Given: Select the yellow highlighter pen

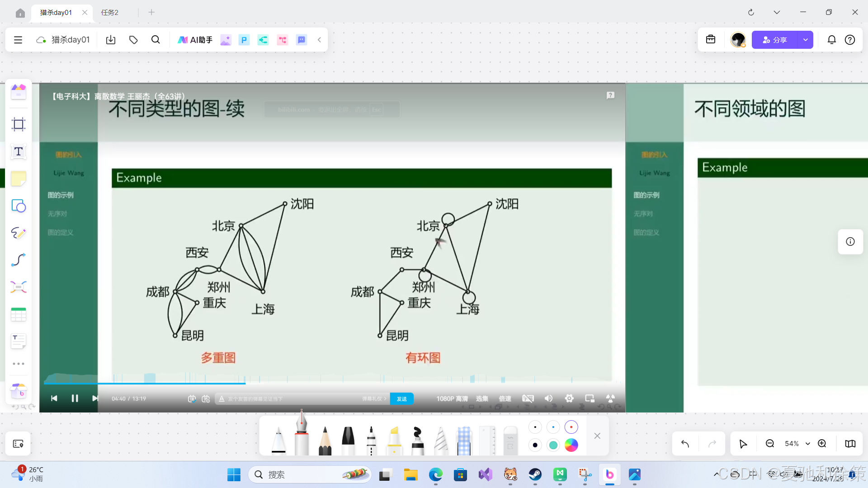Looking at the screenshot, I should (x=394, y=441).
